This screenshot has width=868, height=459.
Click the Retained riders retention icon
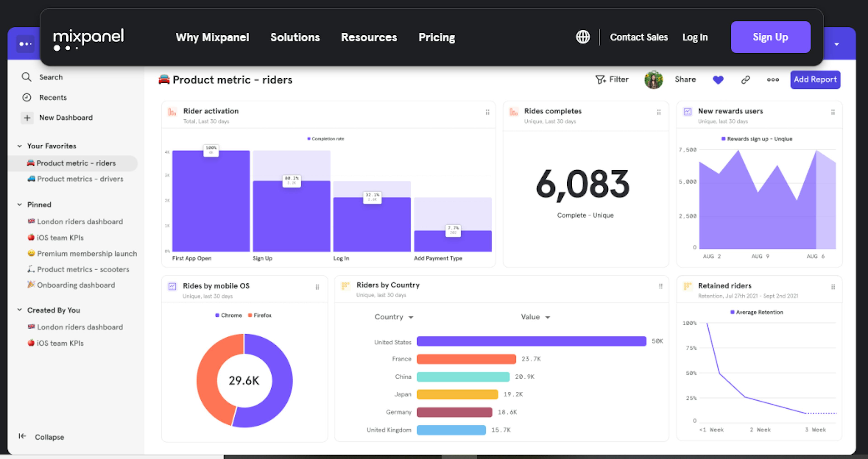(687, 286)
